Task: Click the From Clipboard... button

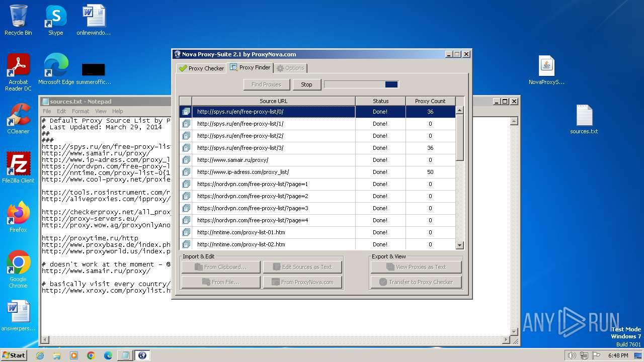Action: tap(221, 267)
